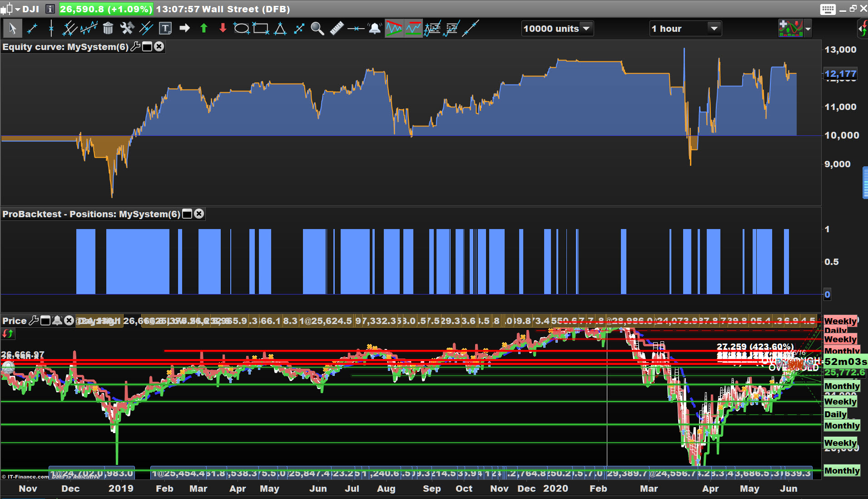Select the ellipse drawing tool
Screen dimensions: 868x499
(x=241, y=29)
